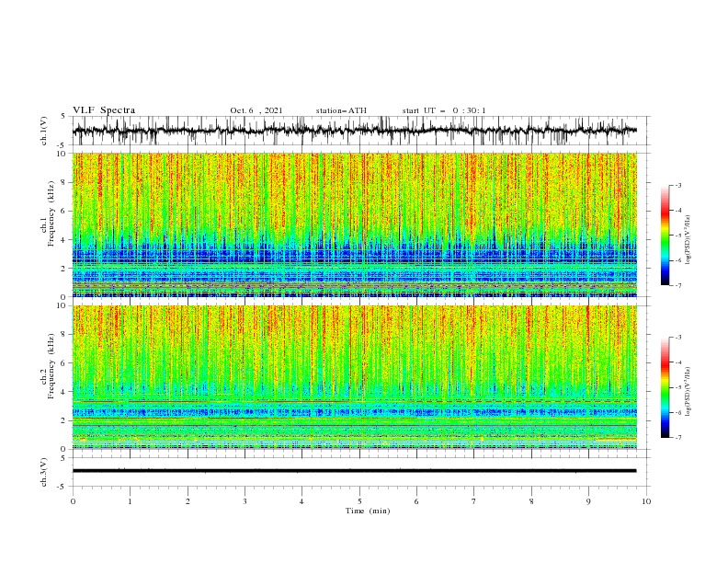Screen dimensions: 728x563
Task: Click time axis tick label "8"
Action: pyautogui.click(x=531, y=501)
